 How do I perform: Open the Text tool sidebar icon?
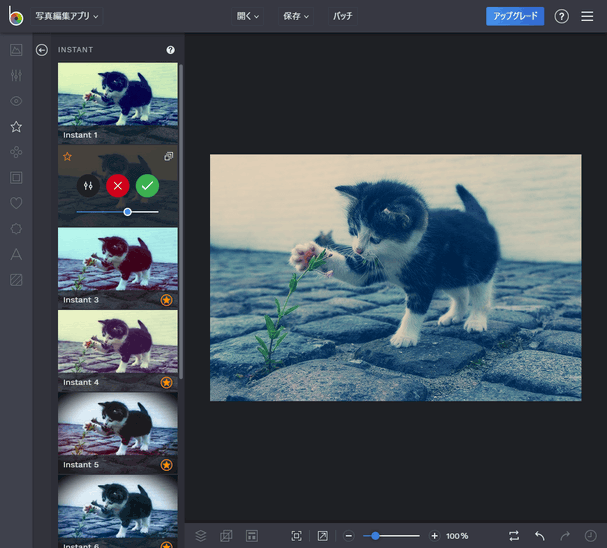click(16, 254)
